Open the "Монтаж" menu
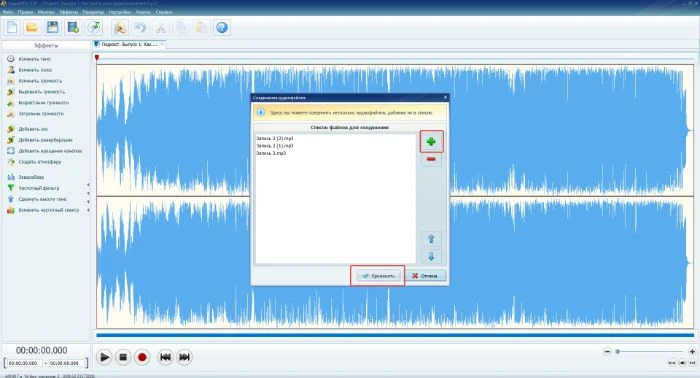 (x=46, y=12)
